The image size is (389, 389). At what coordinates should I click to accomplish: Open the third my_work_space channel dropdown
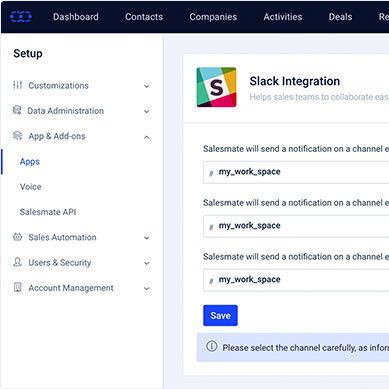pyautogui.click(x=296, y=280)
